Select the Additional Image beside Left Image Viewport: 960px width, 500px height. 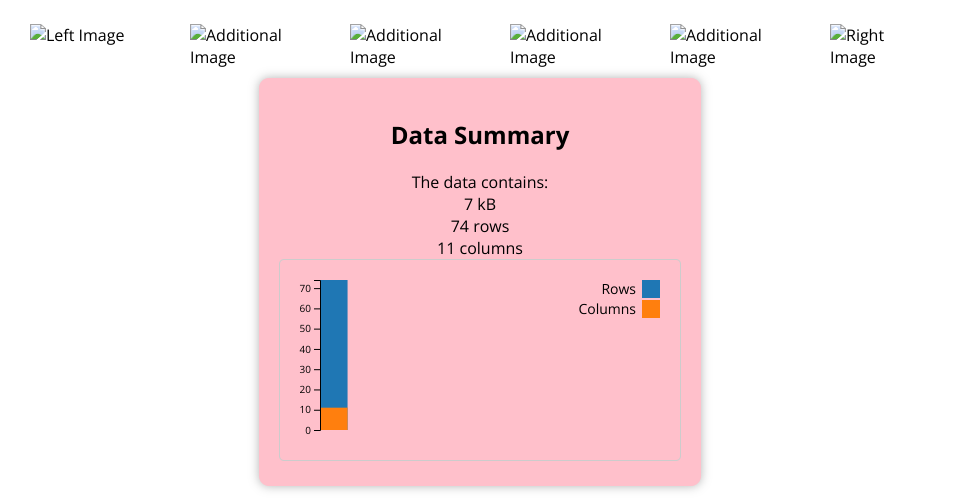point(198,35)
